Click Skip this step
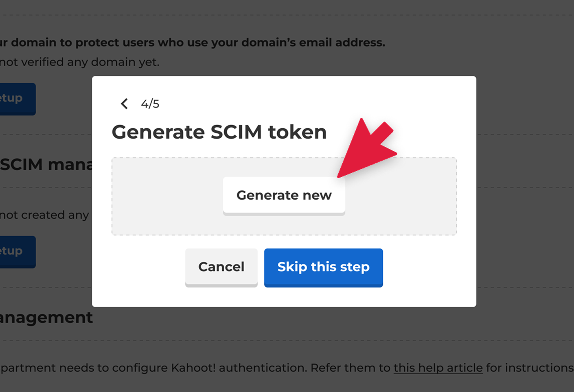 coord(323,267)
